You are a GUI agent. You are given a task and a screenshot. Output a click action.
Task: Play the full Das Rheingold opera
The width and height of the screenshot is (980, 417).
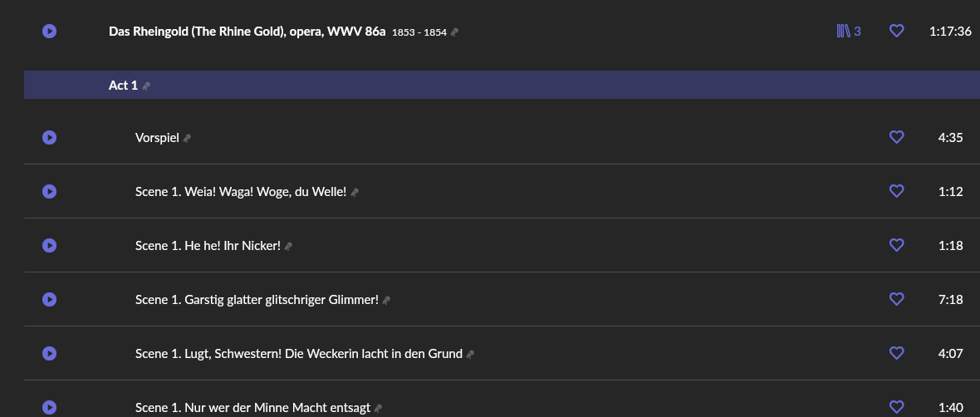pos(49,32)
